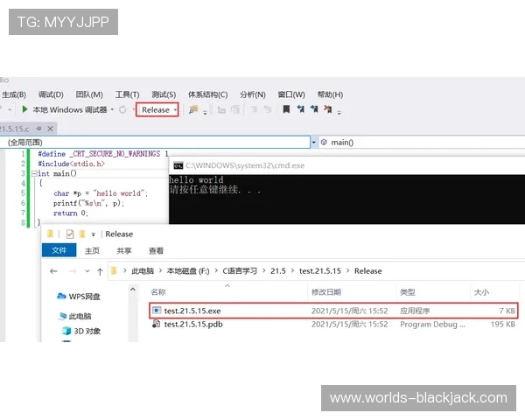Screen dimensions: 525x420
Task: Pin the 21.5.15.c editor tab
Action: 38,129
